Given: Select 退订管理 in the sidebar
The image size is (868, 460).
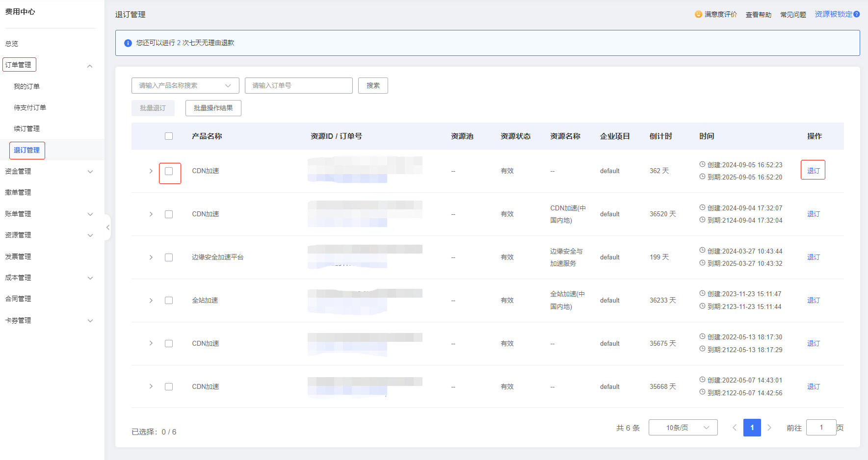Looking at the screenshot, I should tap(26, 150).
